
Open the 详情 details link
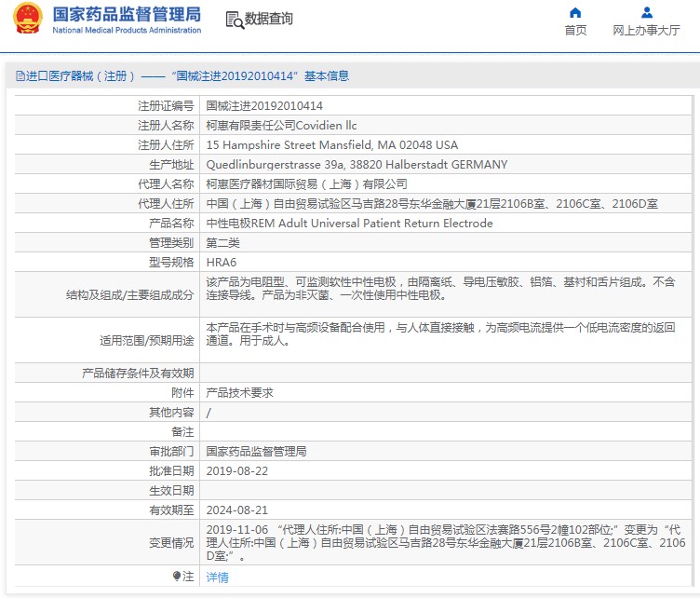(x=217, y=578)
